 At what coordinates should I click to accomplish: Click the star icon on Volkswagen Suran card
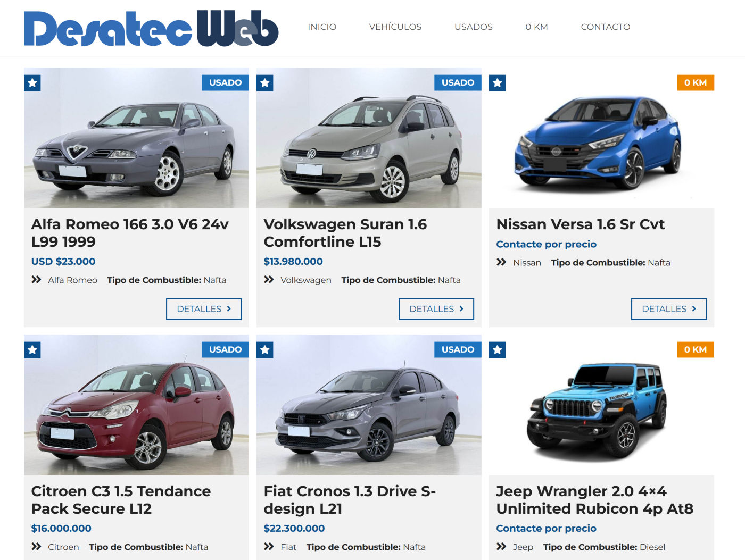(x=265, y=83)
